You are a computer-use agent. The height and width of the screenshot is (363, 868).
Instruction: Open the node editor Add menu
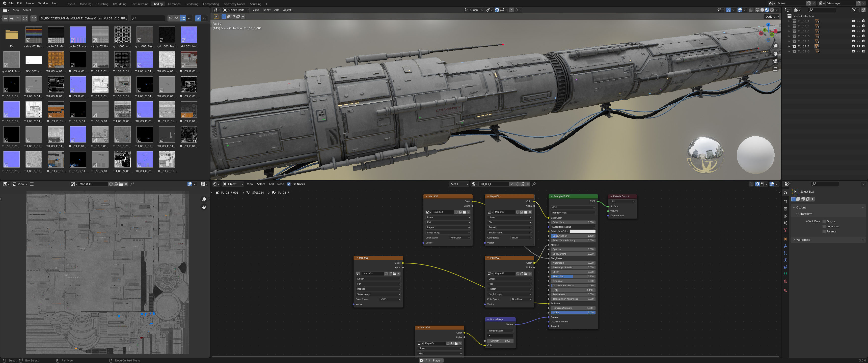coord(271,184)
